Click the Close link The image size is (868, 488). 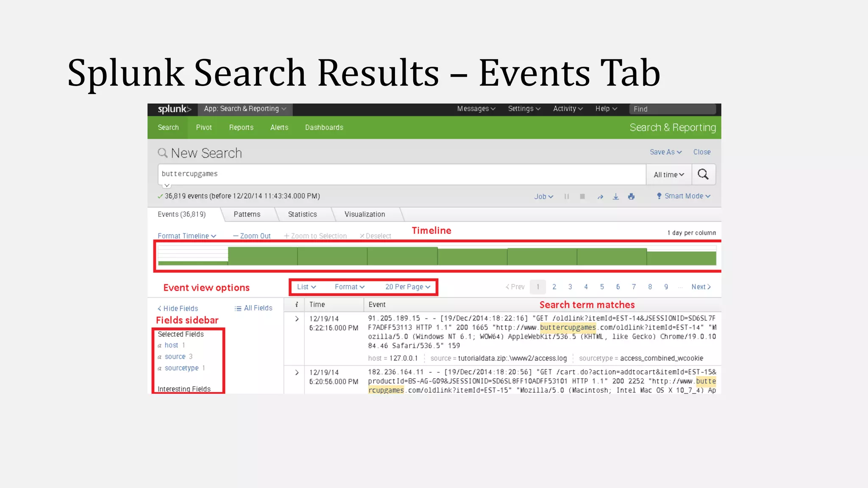tap(702, 152)
